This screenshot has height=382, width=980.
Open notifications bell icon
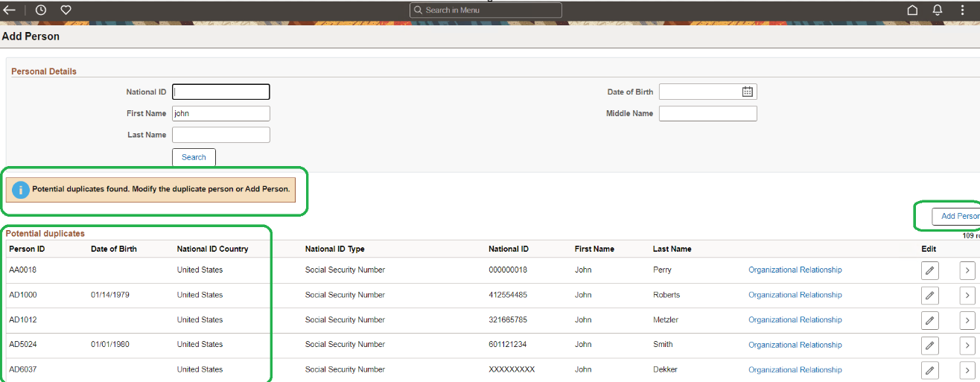click(x=938, y=10)
